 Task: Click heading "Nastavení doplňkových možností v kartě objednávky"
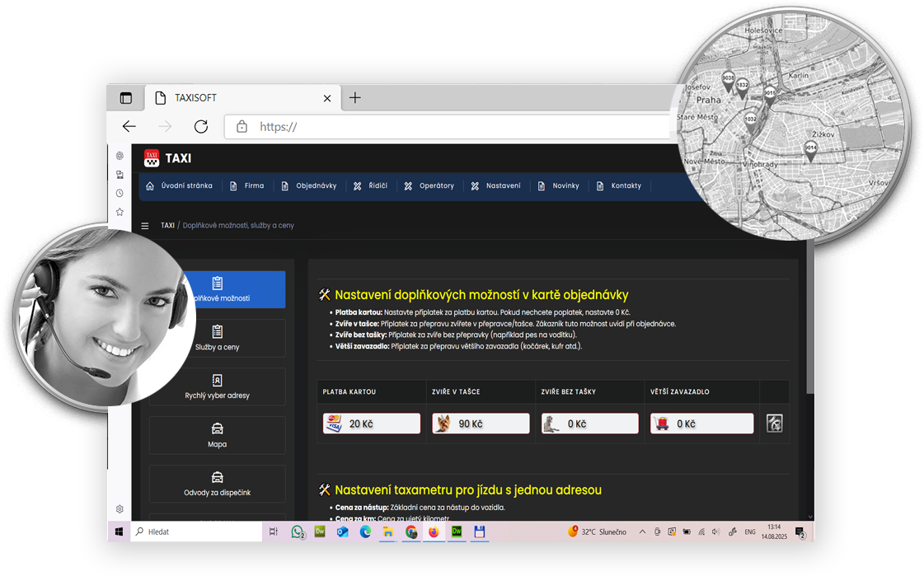click(x=481, y=294)
